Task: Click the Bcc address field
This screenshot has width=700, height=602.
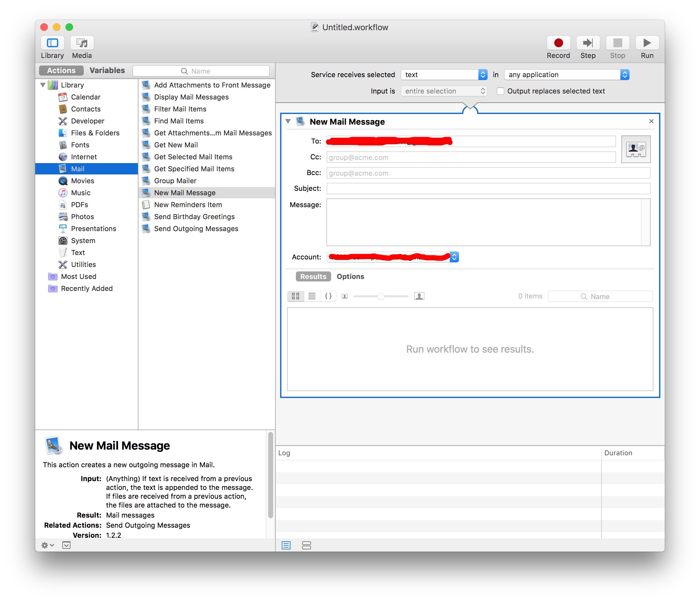Action: click(x=488, y=173)
